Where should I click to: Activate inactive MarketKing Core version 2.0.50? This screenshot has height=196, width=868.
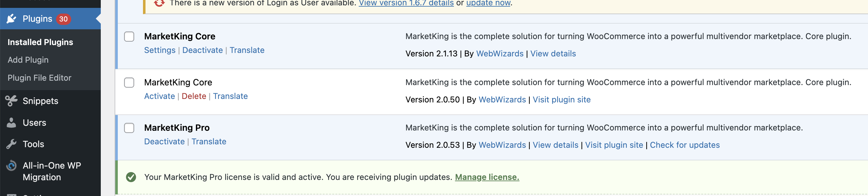pos(159,96)
